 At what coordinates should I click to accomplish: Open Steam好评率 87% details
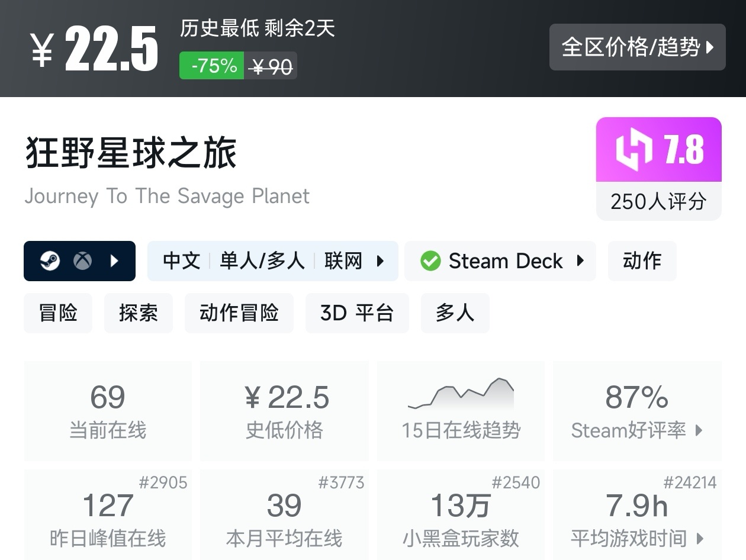pos(637,411)
